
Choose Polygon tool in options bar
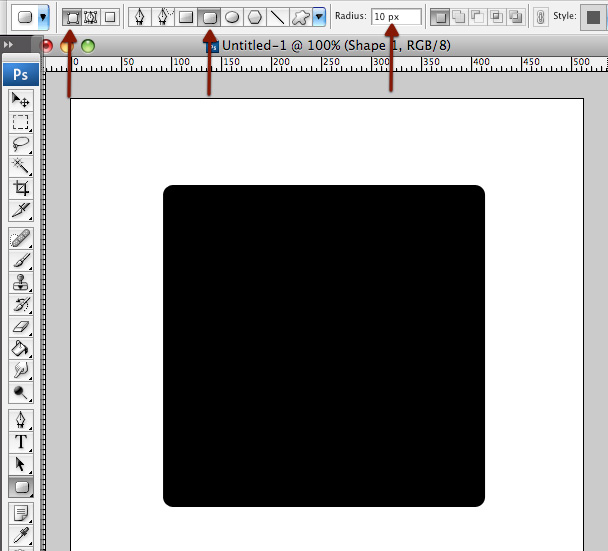pyautogui.click(x=255, y=17)
